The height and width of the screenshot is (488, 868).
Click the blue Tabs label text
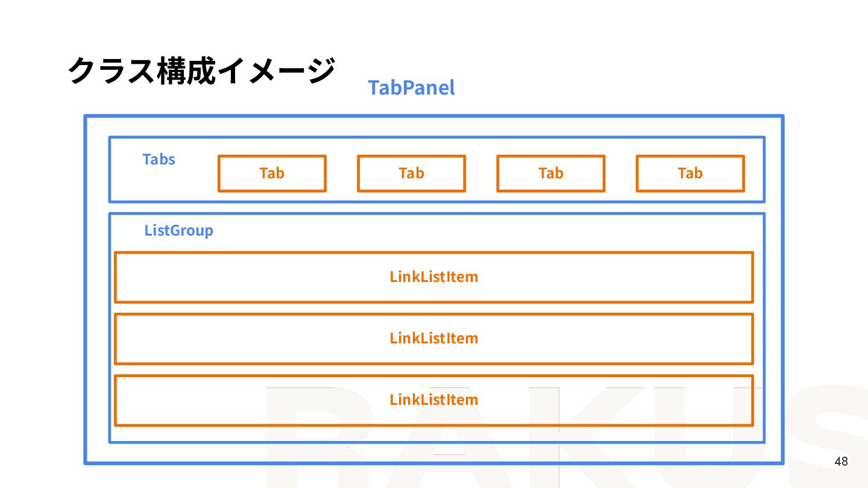tap(159, 160)
